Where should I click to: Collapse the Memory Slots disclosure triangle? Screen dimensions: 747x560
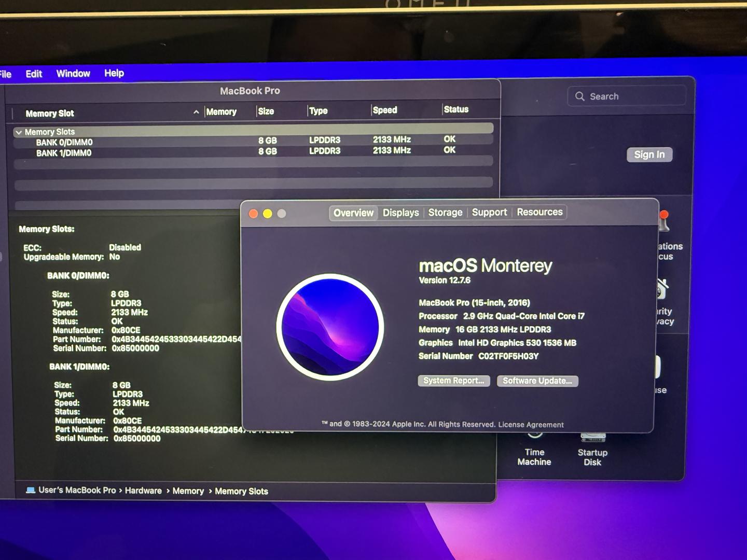click(x=19, y=132)
